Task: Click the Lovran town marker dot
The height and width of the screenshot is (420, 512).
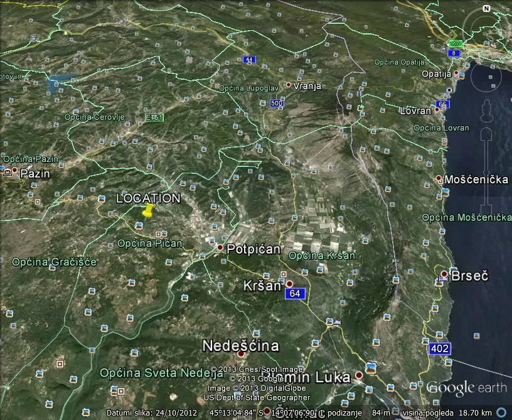Action: (x=437, y=110)
